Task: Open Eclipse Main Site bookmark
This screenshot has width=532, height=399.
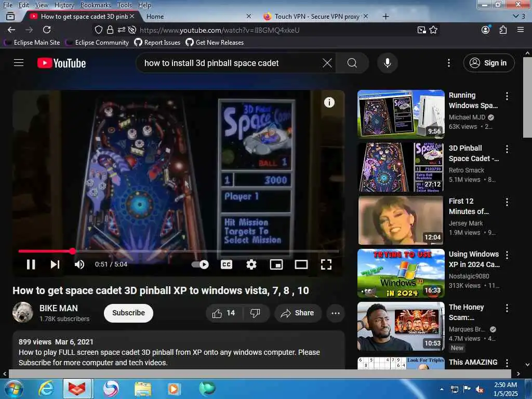Action: [32, 43]
